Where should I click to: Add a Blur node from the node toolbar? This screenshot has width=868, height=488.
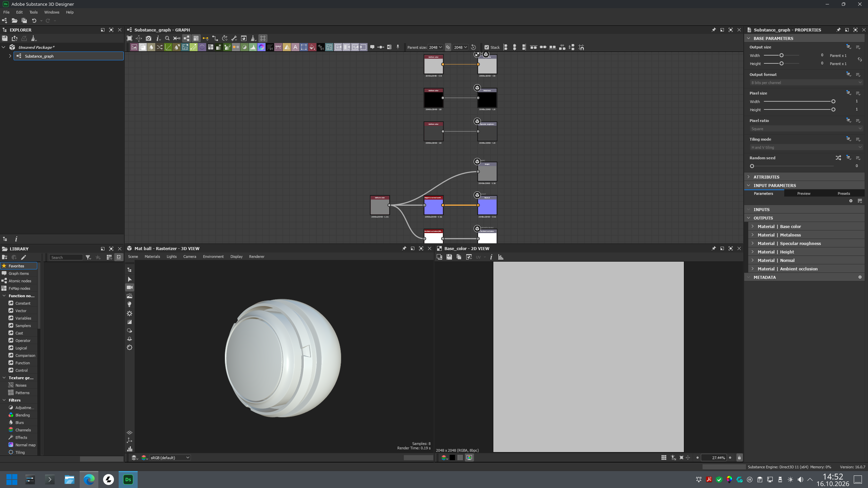(x=151, y=47)
